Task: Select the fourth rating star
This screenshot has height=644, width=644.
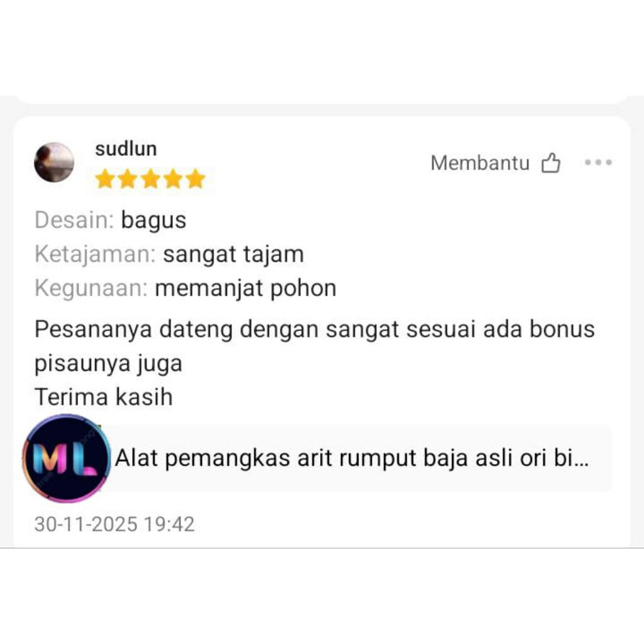Action: [173, 179]
